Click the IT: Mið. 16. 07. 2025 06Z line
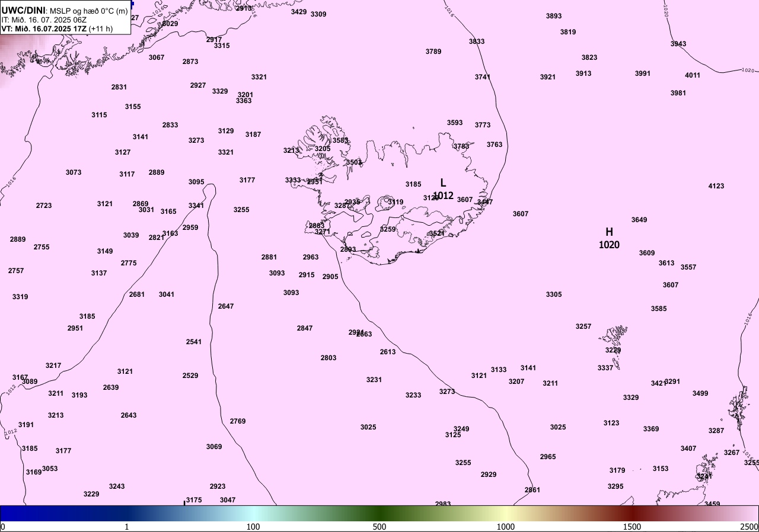This screenshot has width=759, height=532. click(44, 20)
